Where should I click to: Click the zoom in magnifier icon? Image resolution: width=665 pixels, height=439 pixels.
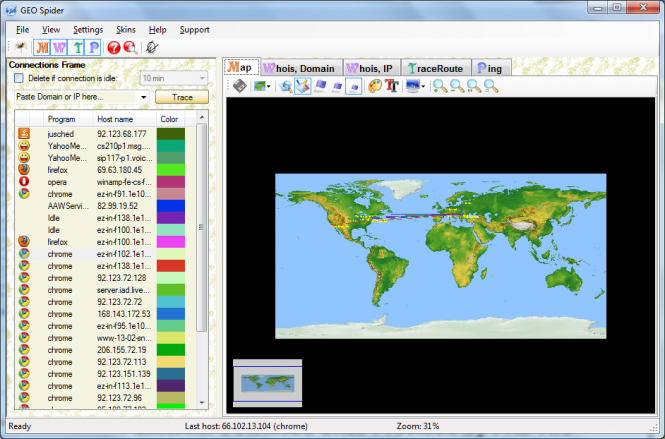point(440,86)
